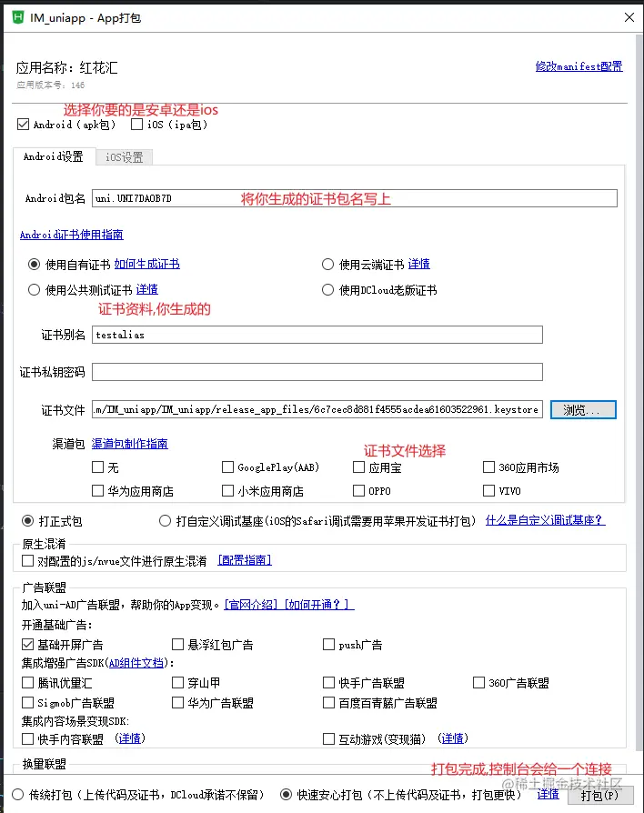Click the 打包(P) button
The height and width of the screenshot is (813, 644).
pos(600,796)
